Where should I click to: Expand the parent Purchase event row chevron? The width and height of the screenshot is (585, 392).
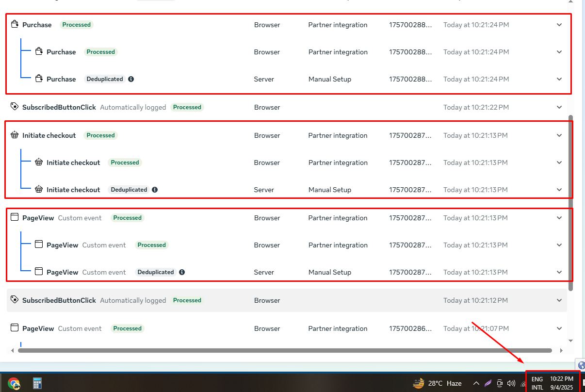[x=559, y=25]
